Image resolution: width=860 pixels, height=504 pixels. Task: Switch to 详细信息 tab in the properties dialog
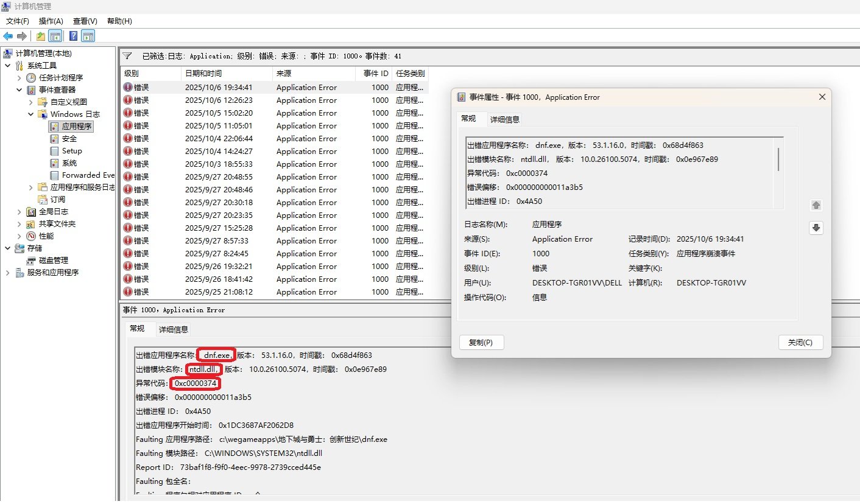point(505,119)
